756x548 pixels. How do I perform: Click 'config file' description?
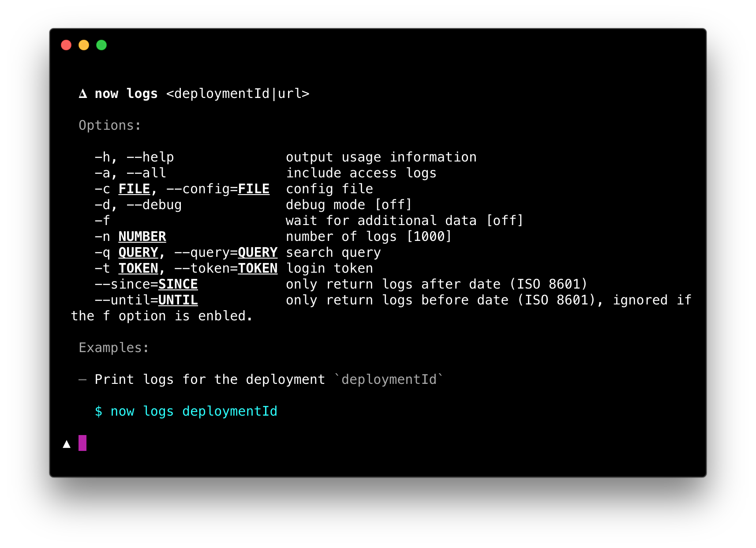(329, 189)
